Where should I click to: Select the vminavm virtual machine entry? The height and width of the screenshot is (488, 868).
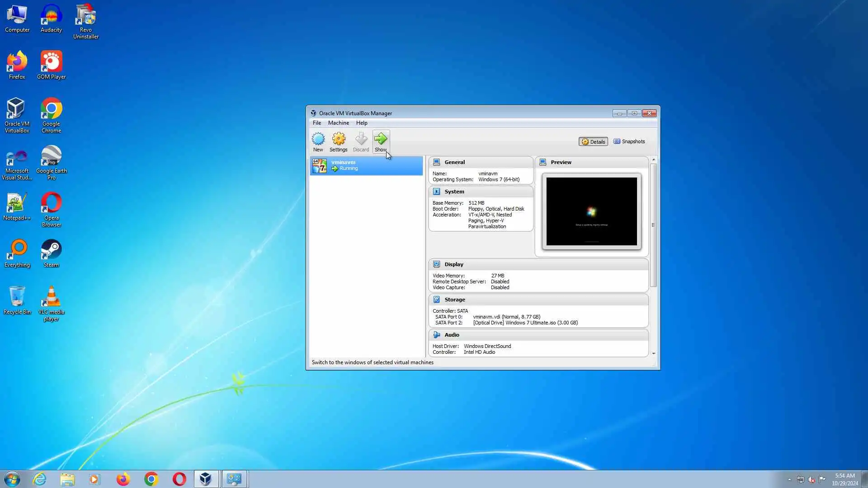(x=366, y=165)
